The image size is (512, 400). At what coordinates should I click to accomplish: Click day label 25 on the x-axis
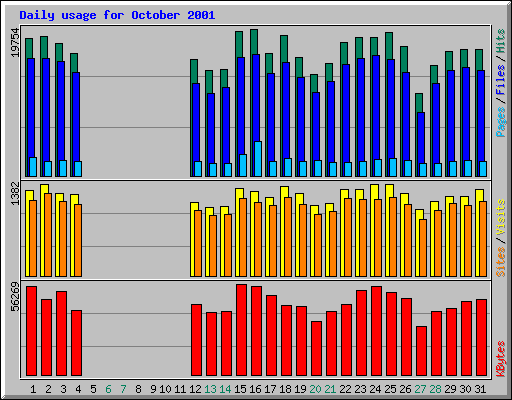coord(390,389)
